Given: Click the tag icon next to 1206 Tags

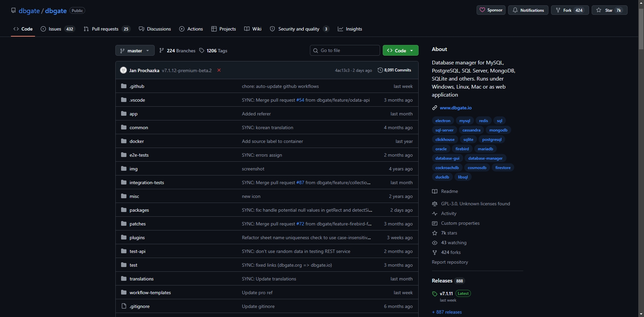Looking at the screenshot, I should point(202,50).
